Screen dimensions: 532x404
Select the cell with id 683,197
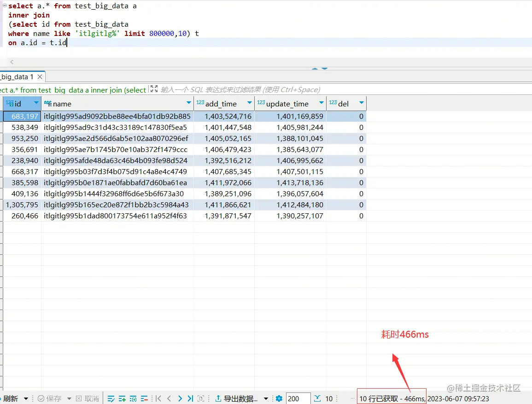click(22, 117)
